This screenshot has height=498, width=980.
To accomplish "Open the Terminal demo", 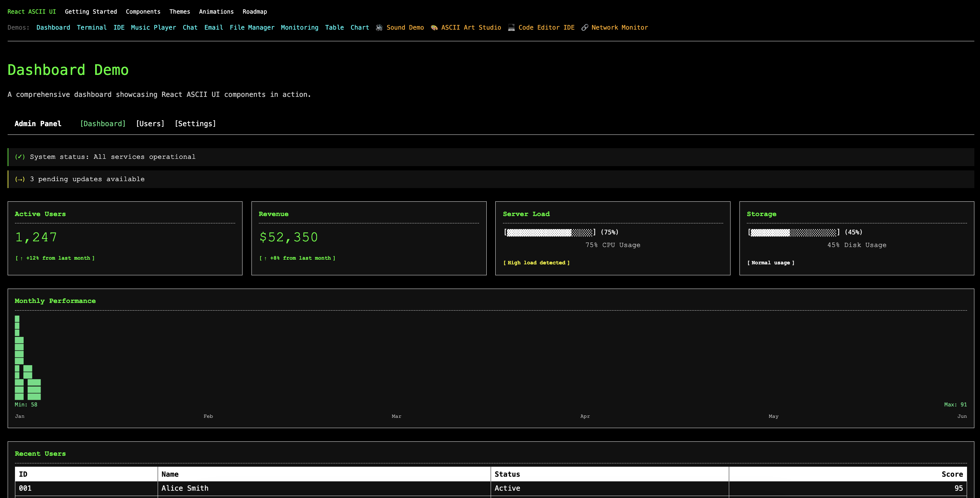I will (92, 27).
